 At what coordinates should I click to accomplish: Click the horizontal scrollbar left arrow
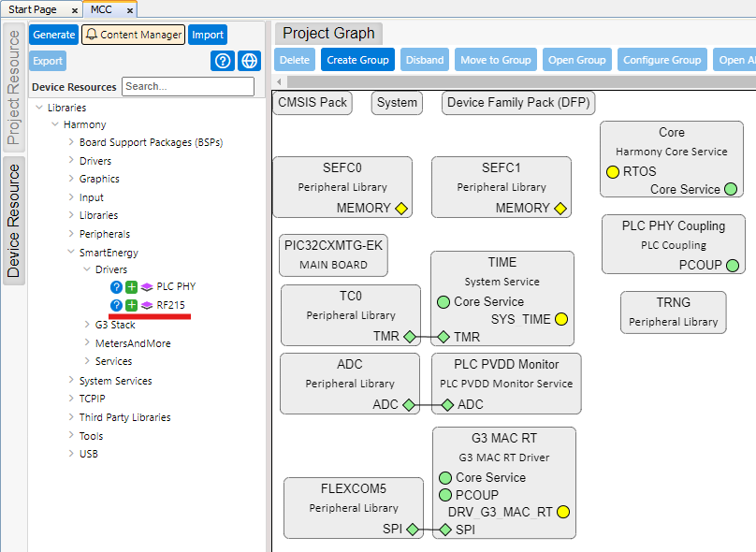click(x=280, y=82)
